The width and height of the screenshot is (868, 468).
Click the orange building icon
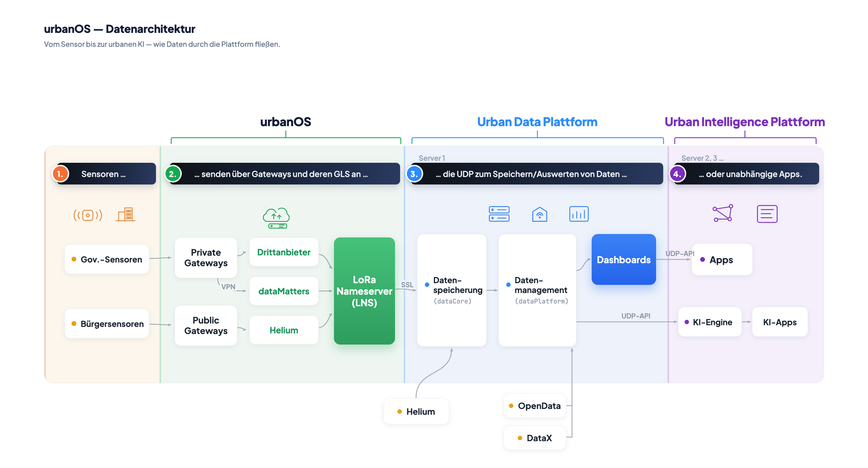pyautogui.click(x=125, y=214)
